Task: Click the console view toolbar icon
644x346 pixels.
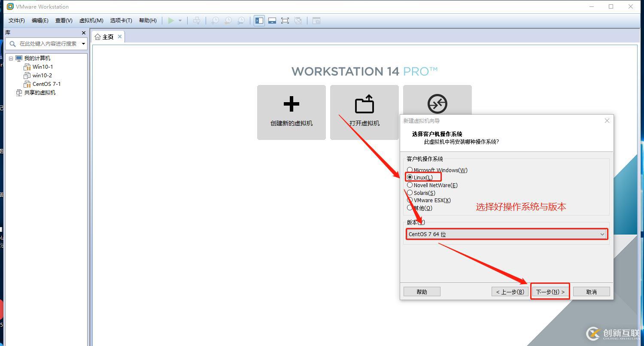Action: 316,21
